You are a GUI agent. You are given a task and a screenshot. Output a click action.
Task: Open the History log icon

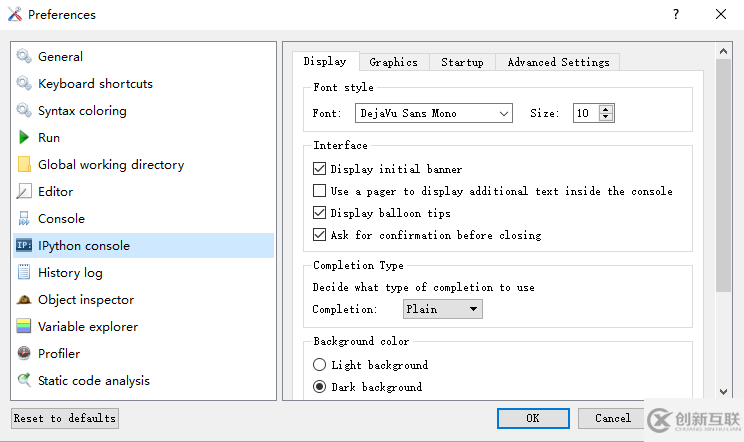24,273
